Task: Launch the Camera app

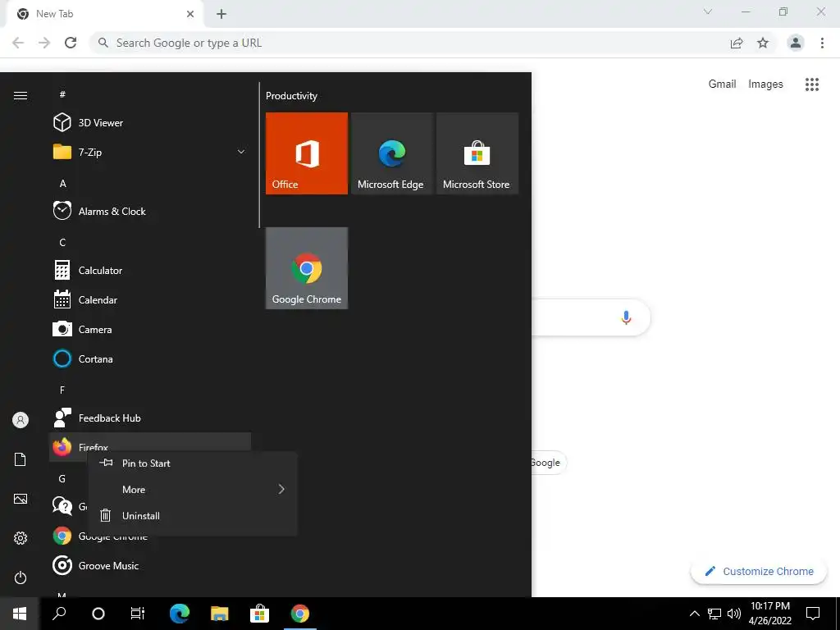Action: (x=150, y=330)
